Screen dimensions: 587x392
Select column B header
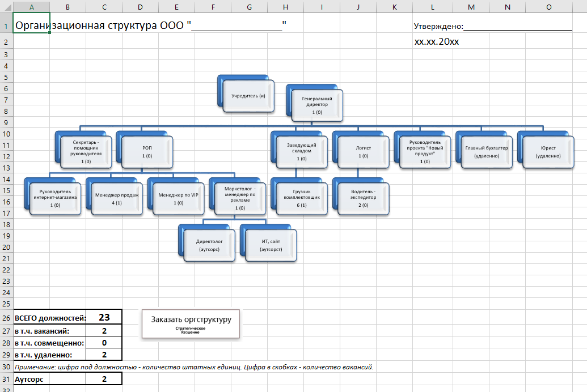67,7
